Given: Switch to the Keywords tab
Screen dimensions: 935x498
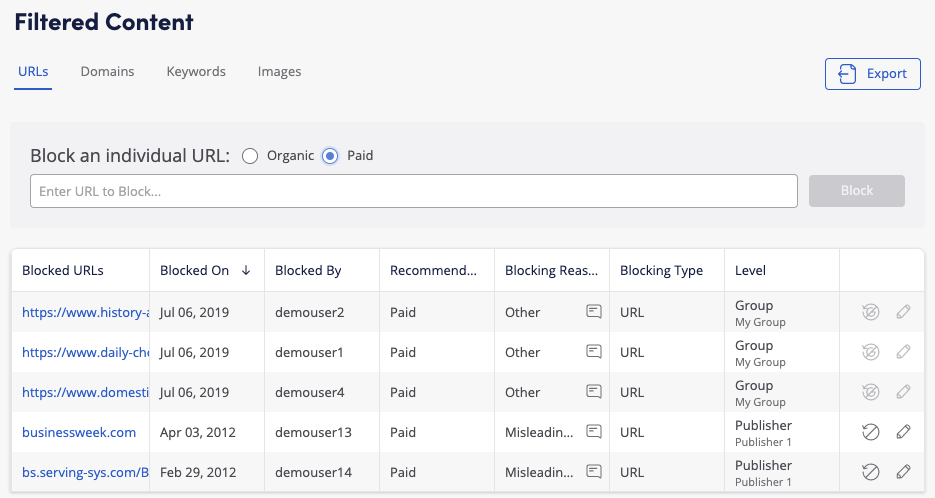Looking at the screenshot, I should (x=196, y=72).
